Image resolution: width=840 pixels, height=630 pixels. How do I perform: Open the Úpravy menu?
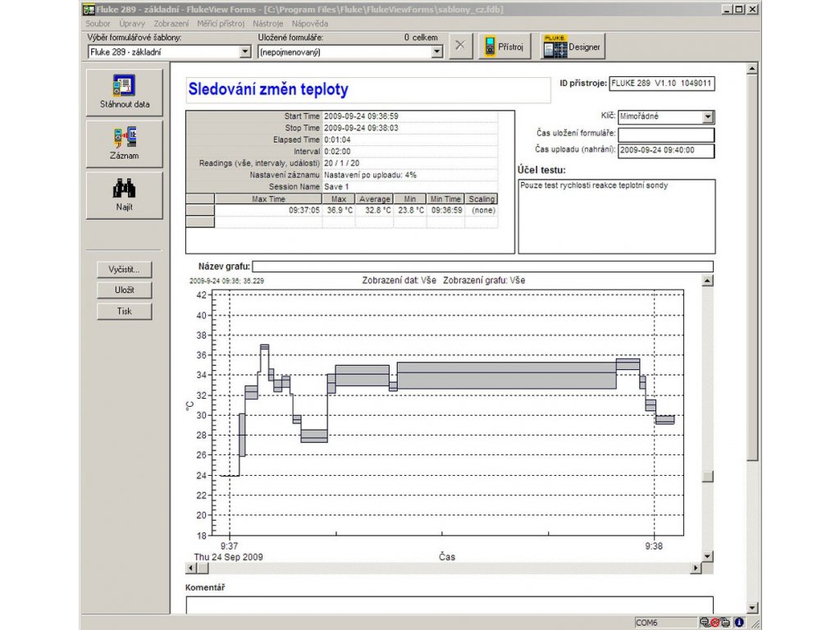tap(132, 24)
